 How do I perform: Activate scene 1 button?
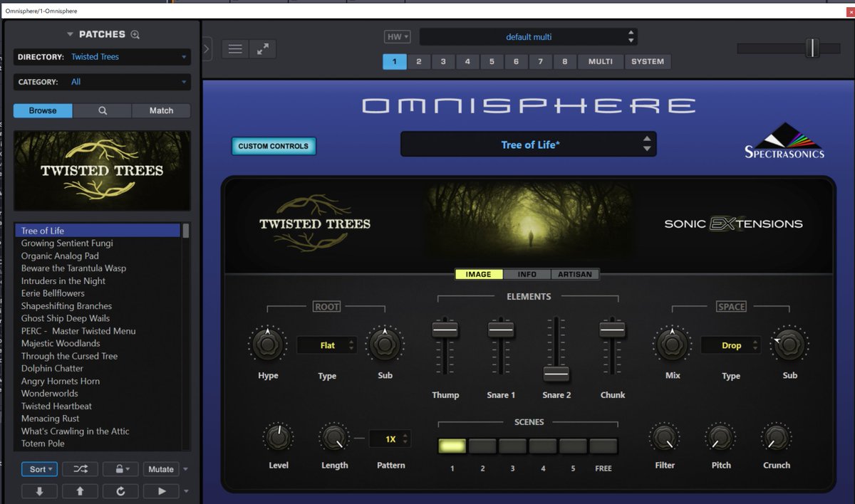click(452, 446)
